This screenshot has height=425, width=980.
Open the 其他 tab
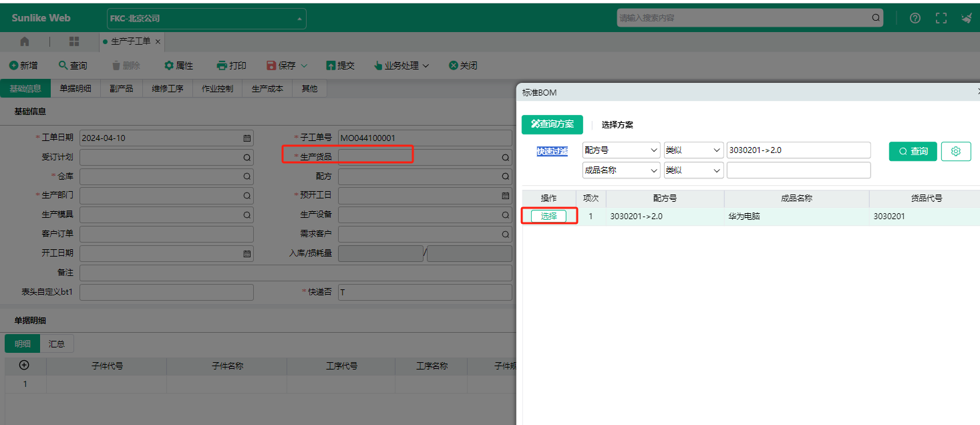pyautogui.click(x=309, y=88)
